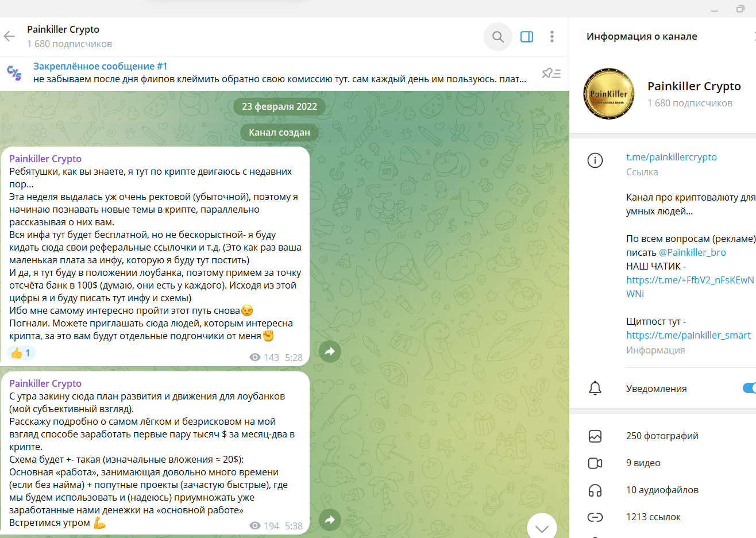Click the Информация о канале heading
Screen dimensions: 756x538
point(642,36)
